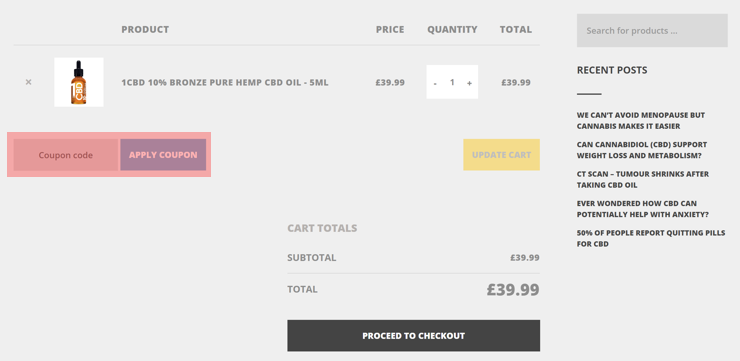
Task: Open the CBD oil bottle product thumbnail
Action: [79, 82]
